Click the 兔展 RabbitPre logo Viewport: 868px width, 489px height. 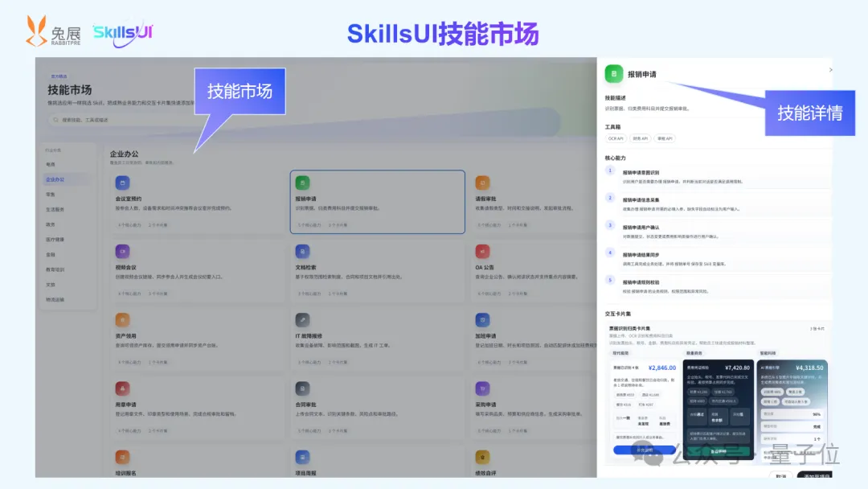53,31
